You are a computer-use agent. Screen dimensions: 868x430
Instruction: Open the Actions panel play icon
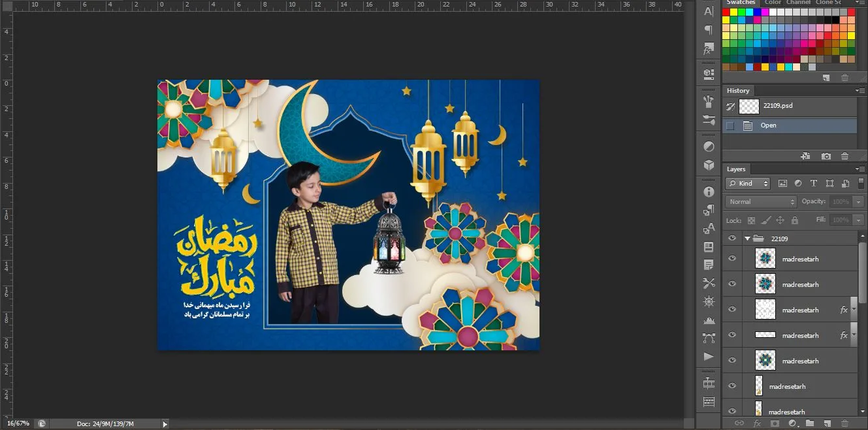click(x=709, y=357)
